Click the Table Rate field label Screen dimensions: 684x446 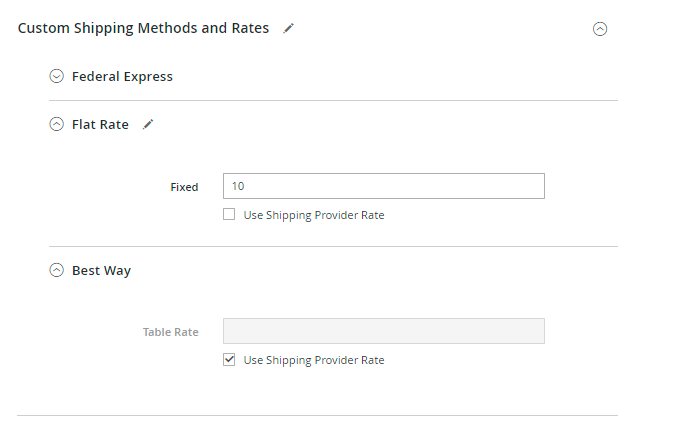pyautogui.click(x=170, y=332)
